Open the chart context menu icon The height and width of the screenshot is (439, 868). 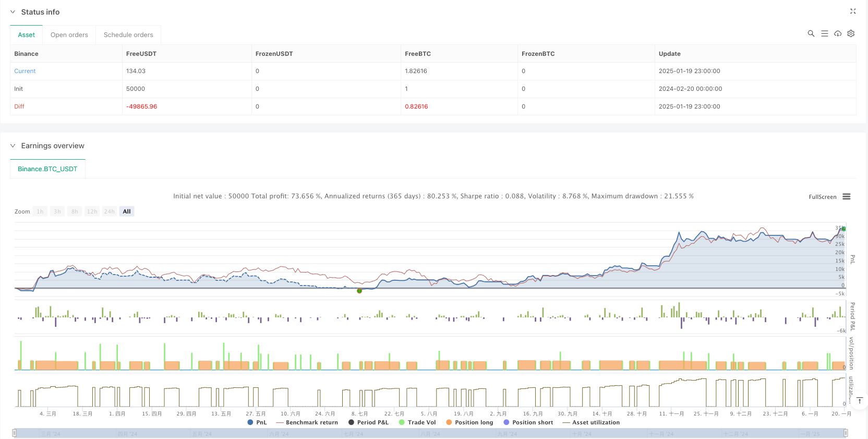[x=847, y=197]
